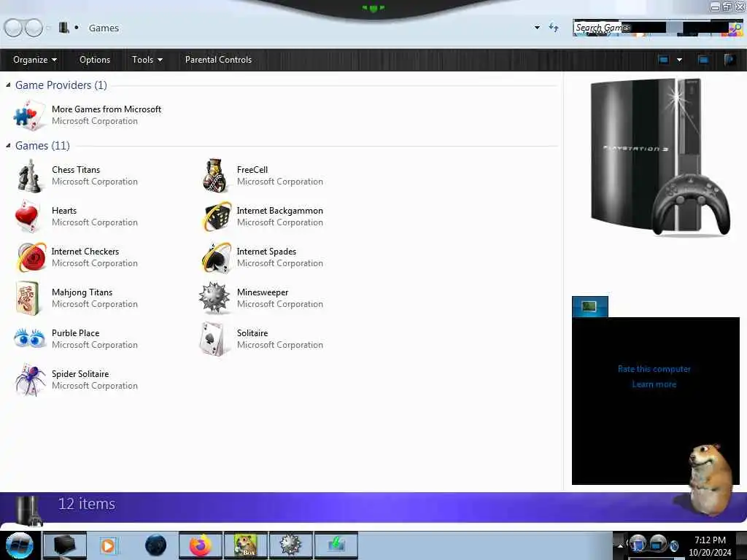The width and height of the screenshot is (747, 560).
Task: Select the Internet Backgammon label
Action: [279, 211]
